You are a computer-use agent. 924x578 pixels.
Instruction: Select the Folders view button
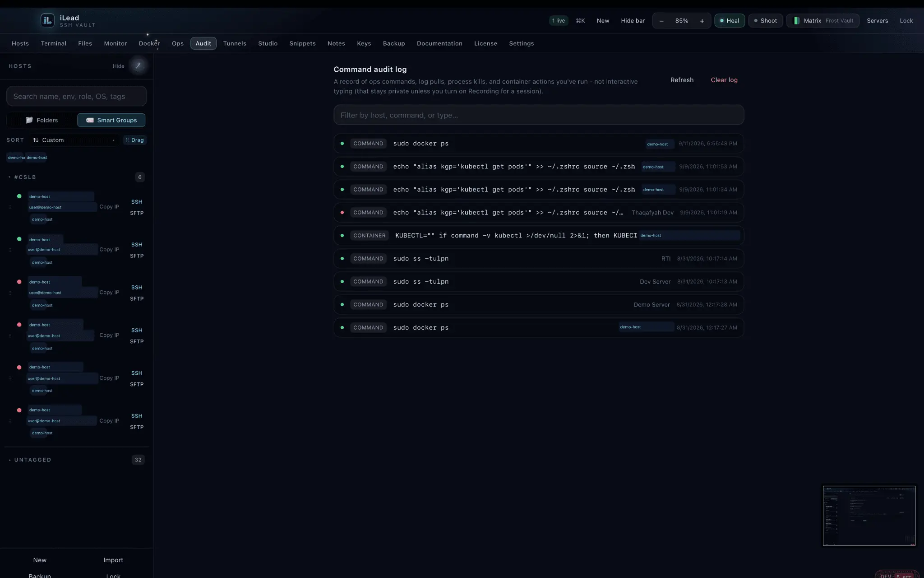pyautogui.click(x=42, y=120)
